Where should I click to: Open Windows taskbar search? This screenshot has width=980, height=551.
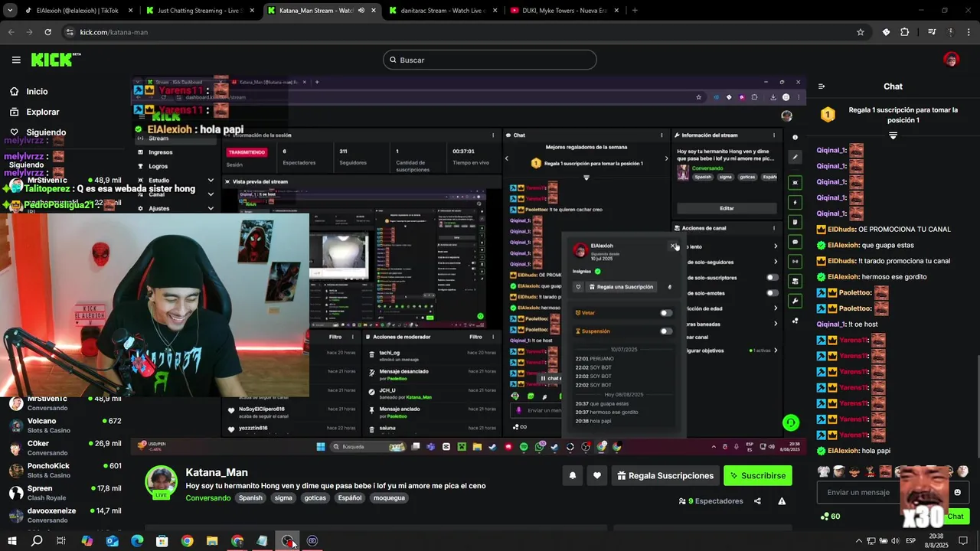tap(37, 541)
